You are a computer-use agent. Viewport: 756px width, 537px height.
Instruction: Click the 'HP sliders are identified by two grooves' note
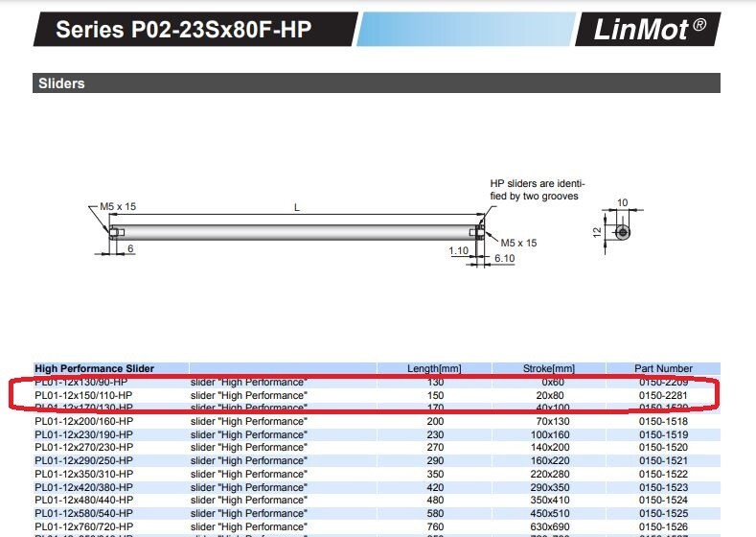tap(538, 190)
